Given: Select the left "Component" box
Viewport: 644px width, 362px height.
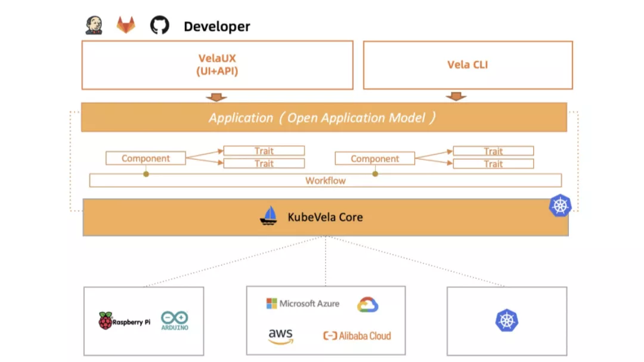Looking at the screenshot, I should 146,158.
